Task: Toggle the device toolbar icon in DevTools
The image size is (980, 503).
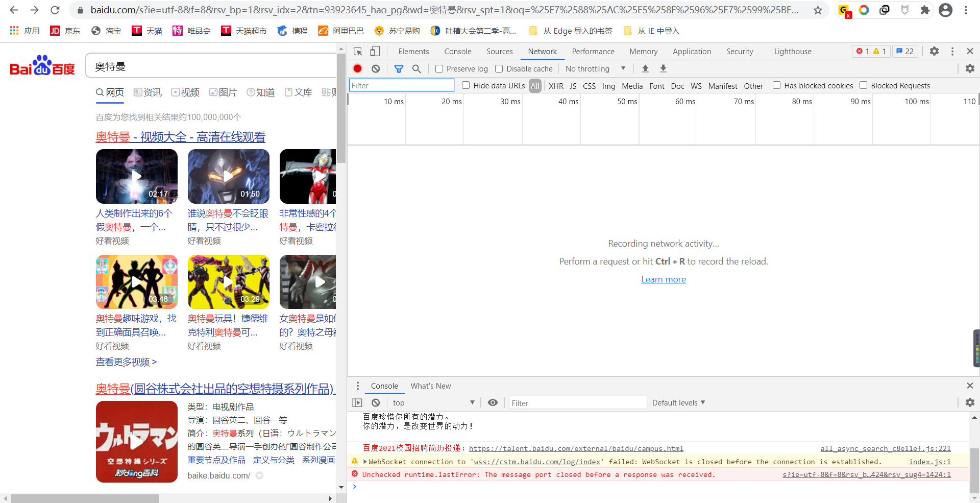Action: (375, 51)
